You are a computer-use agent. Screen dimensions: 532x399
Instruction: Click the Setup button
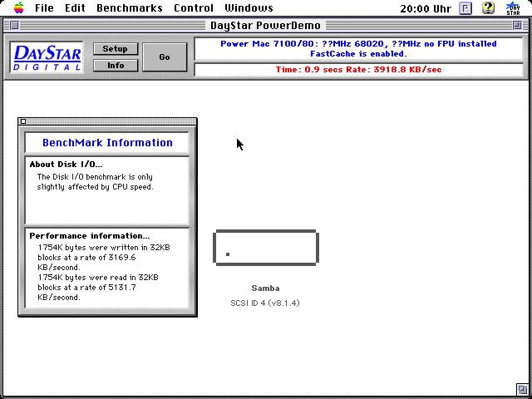pyautogui.click(x=116, y=49)
